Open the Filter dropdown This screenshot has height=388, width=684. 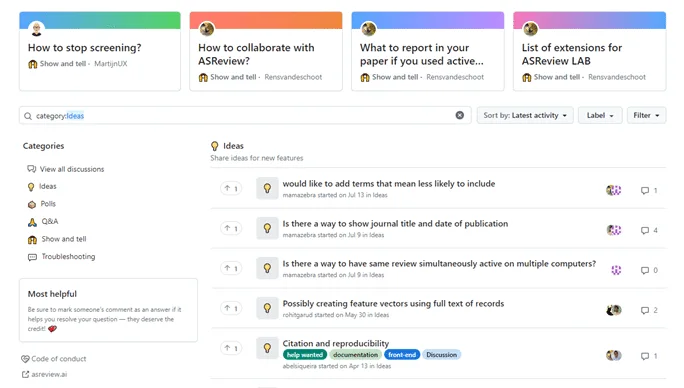pos(646,116)
